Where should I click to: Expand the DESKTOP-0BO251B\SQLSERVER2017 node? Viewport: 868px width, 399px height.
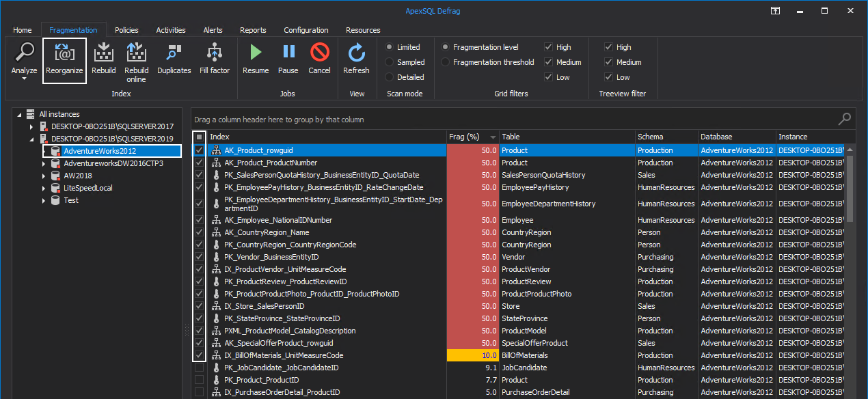click(x=31, y=126)
